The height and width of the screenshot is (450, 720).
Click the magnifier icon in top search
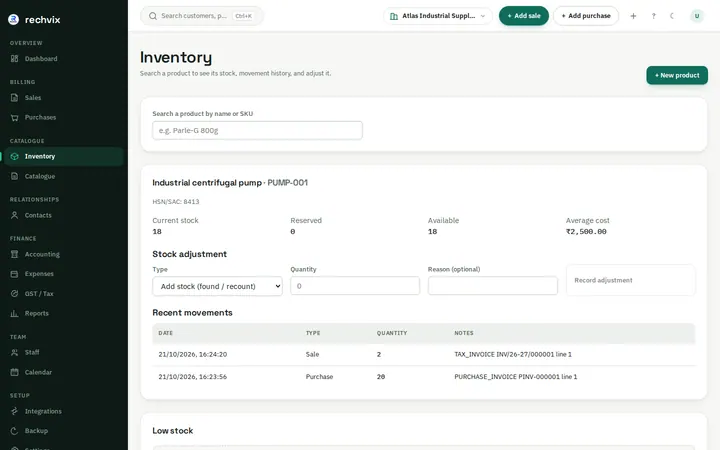(153, 16)
